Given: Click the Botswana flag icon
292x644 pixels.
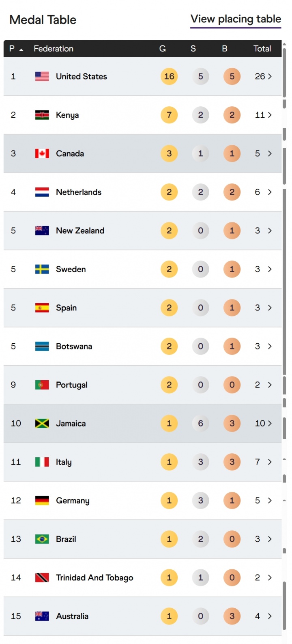Looking at the screenshot, I should point(42,346).
